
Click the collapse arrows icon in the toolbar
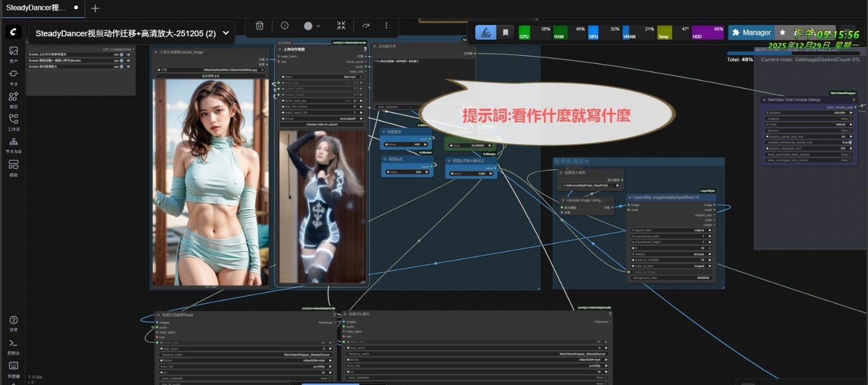pyautogui.click(x=341, y=25)
